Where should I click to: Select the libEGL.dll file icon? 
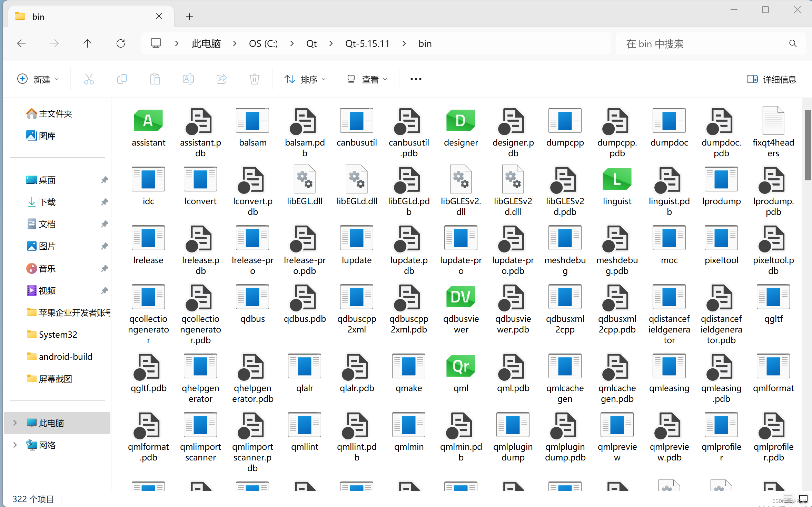[305, 179]
